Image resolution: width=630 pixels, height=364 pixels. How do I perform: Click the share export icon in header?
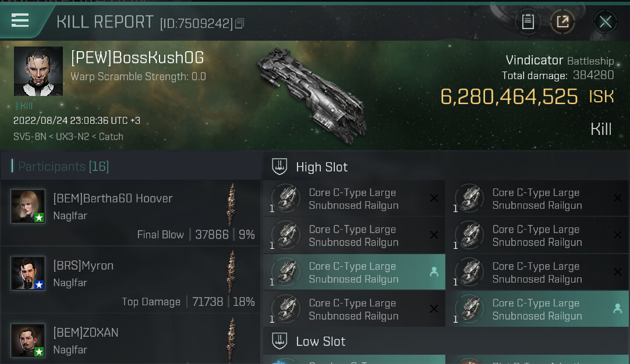coord(562,22)
